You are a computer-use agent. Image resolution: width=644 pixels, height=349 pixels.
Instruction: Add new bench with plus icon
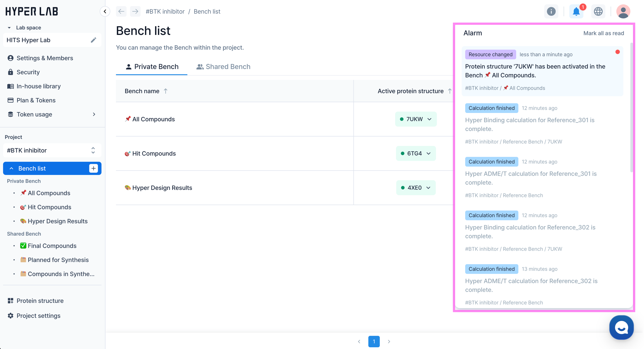(x=94, y=168)
